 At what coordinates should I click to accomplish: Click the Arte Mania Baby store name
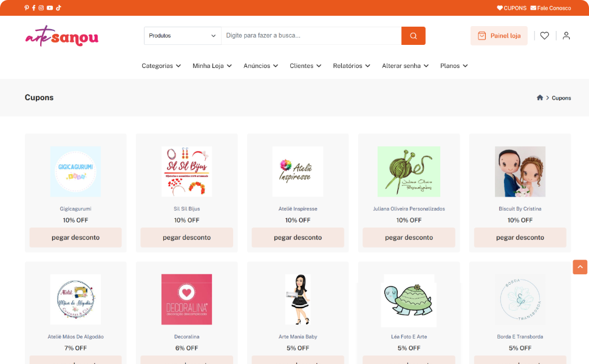click(298, 337)
